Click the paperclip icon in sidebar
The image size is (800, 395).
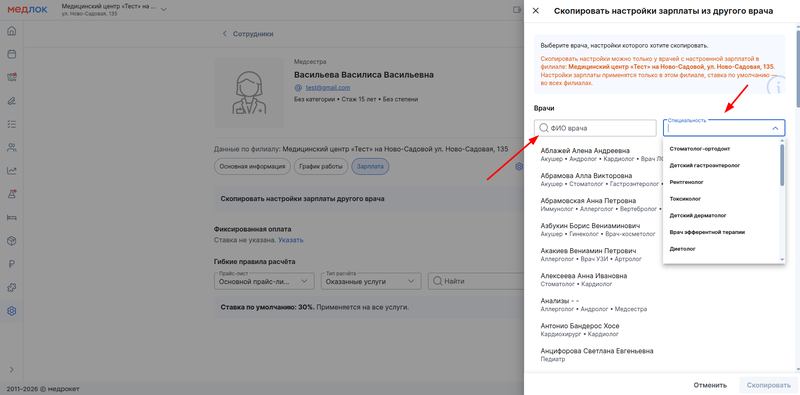tap(12, 101)
